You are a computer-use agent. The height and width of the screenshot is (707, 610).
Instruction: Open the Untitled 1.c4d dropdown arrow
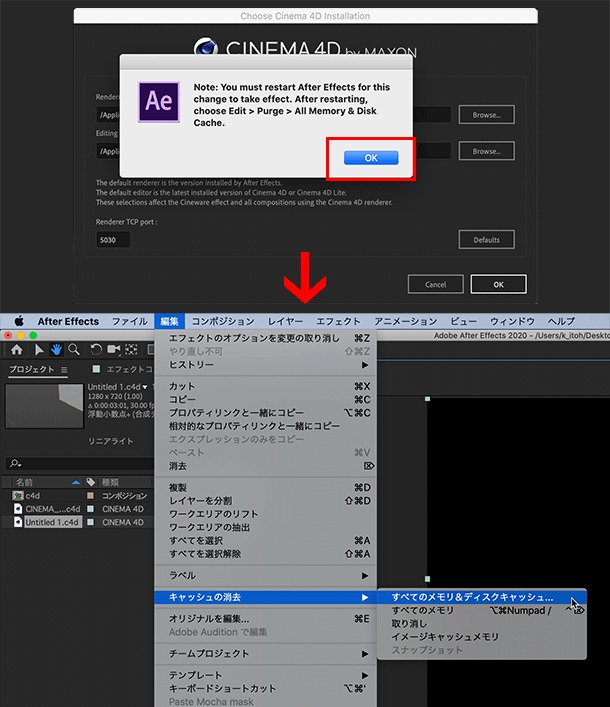(145, 387)
